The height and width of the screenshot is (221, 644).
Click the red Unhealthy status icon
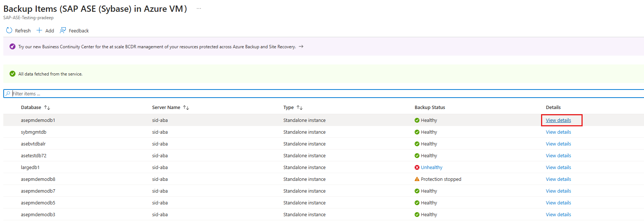click(417, 167)
